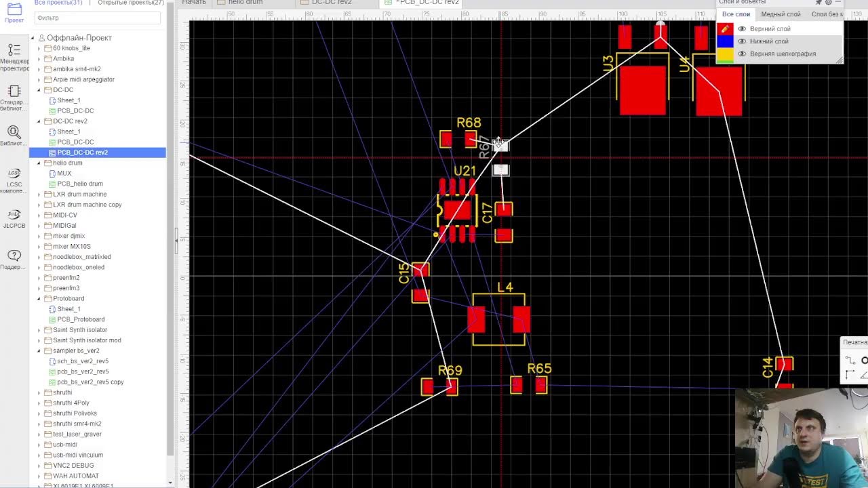Click the pcb_bs_ver2_rev5 copy file icon
The height and width of the screenshot is (488, 868).
[x=52, y=382]
